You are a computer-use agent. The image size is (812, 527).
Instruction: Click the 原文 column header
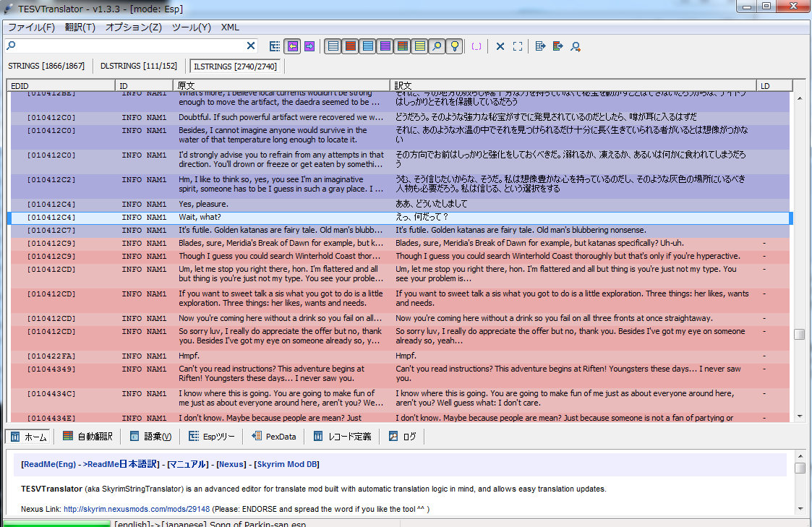pyautogui.click(x=281, y=86)
